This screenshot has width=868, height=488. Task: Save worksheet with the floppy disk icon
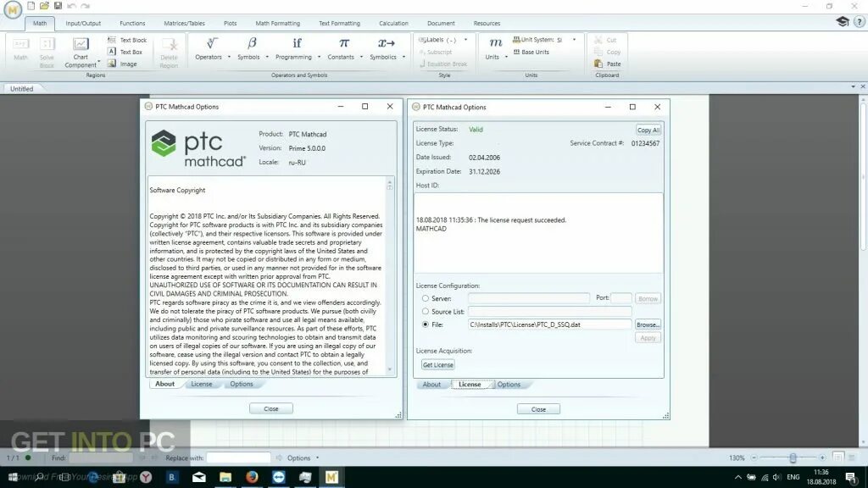tap(58, 6)
